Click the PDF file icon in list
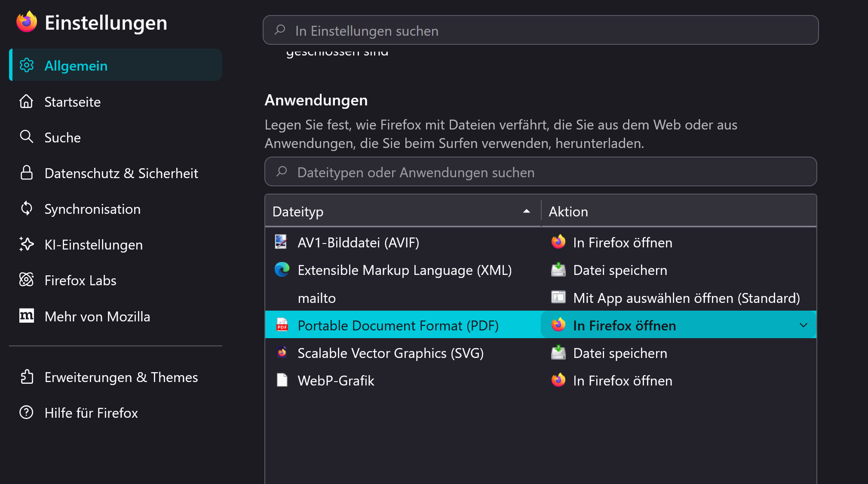Screen dimensions: 868x484 282,325
